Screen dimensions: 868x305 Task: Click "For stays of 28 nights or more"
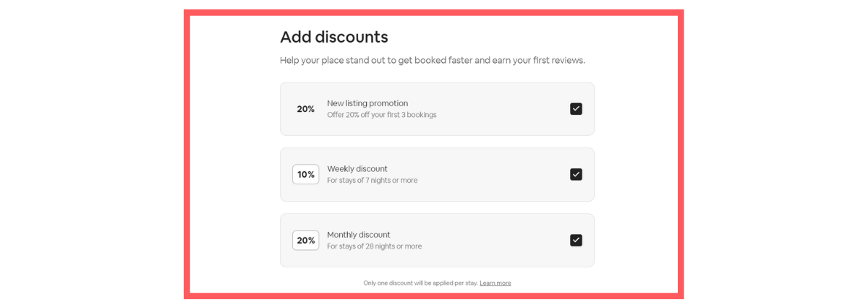point(374,246)
